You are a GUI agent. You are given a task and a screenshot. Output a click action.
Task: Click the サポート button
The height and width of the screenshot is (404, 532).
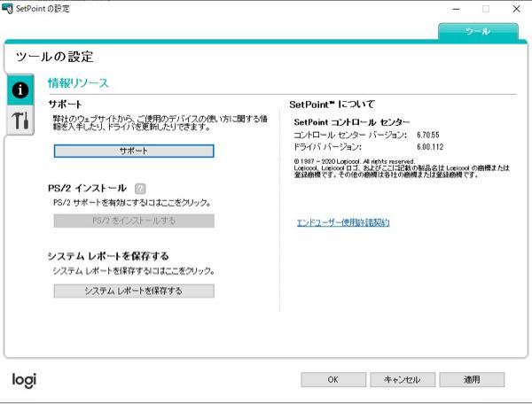click(x=134, y=151)
